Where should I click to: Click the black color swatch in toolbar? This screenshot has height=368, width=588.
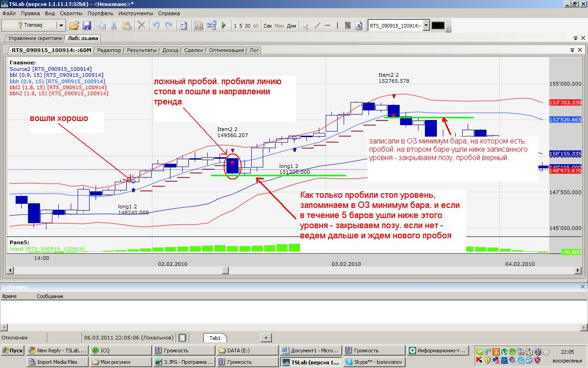pos(438,26)
